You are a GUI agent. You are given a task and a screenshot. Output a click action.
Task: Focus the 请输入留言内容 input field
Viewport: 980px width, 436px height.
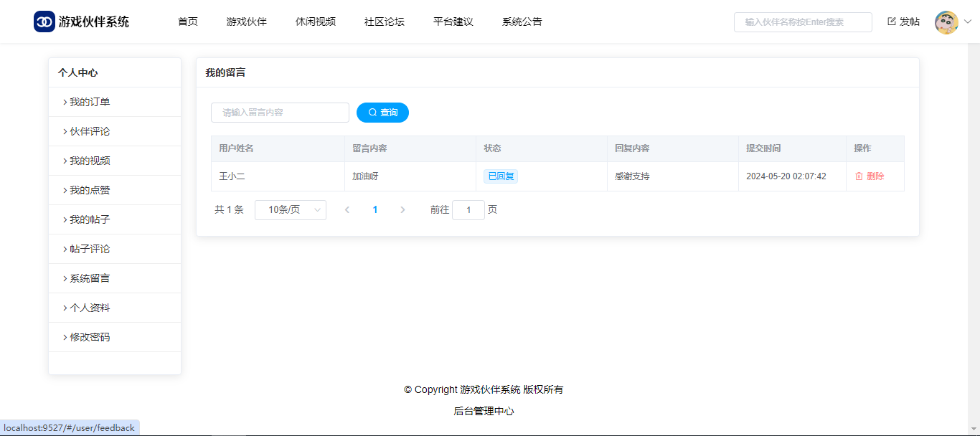(x=280, y=113)
